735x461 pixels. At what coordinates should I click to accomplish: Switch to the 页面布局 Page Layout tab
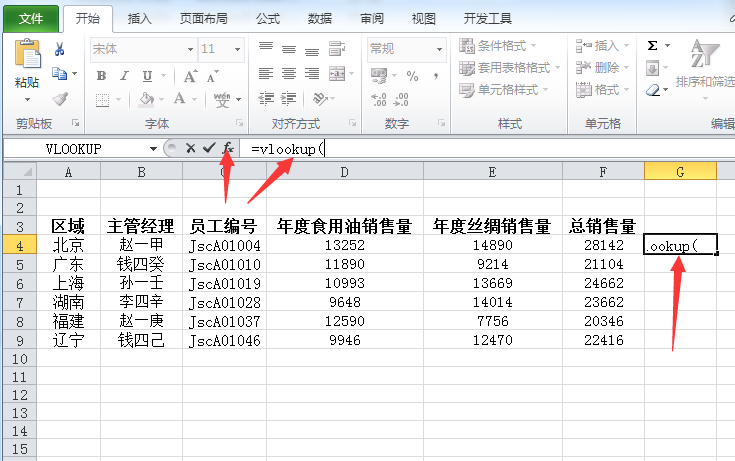(x=203, y=19)
